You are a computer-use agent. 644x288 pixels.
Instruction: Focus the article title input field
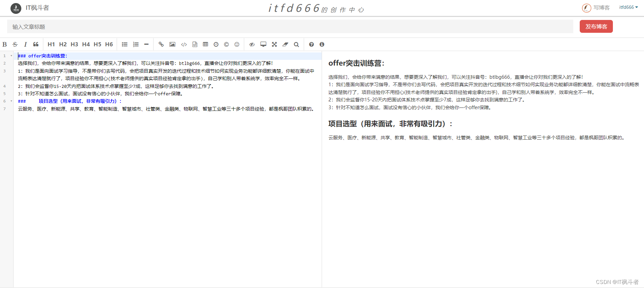(290, 26)
